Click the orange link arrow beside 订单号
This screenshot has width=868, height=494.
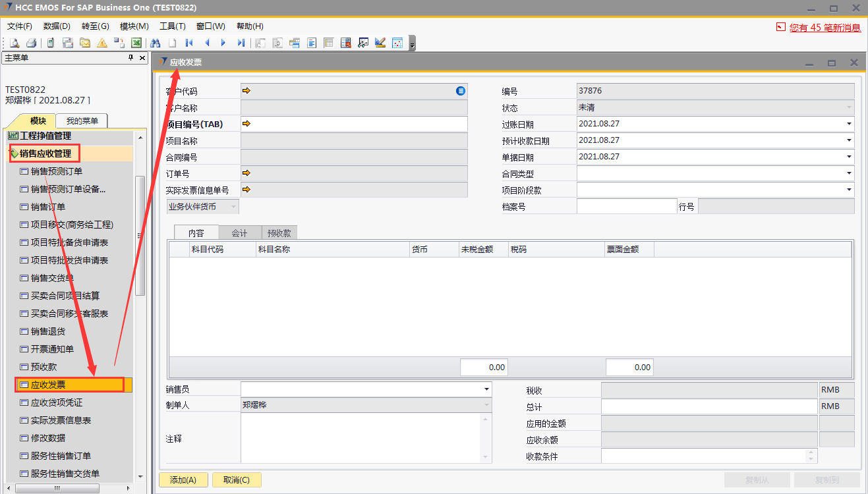246,173
